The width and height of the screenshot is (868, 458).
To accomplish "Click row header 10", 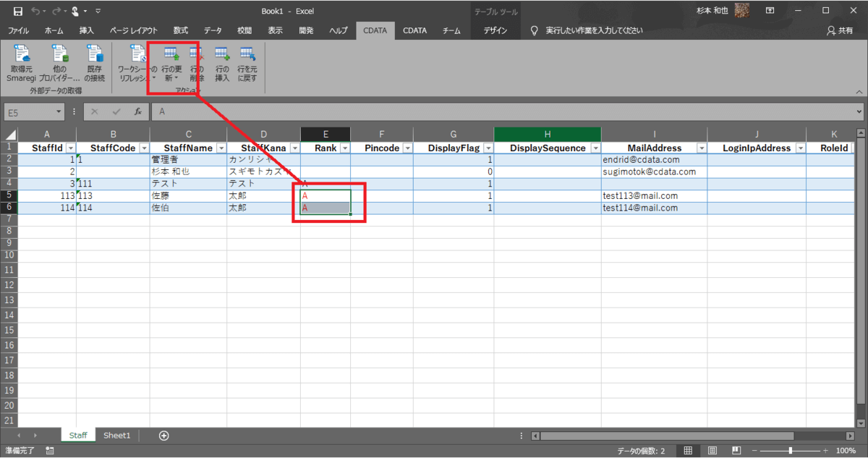I will point(9,255).
